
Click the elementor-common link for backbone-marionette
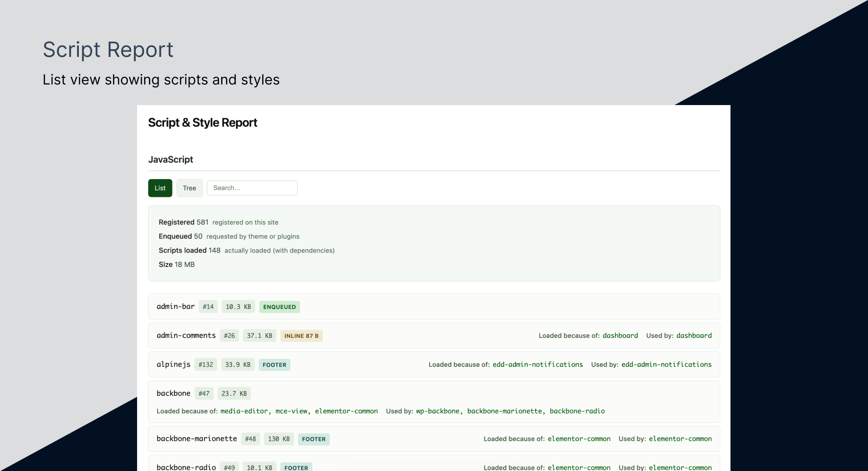click(x=579, y=439)
